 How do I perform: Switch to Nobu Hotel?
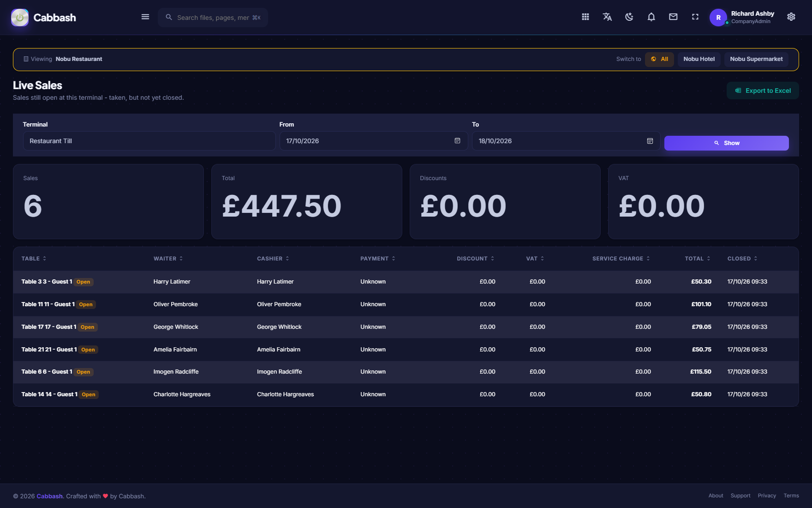point(699,59)
